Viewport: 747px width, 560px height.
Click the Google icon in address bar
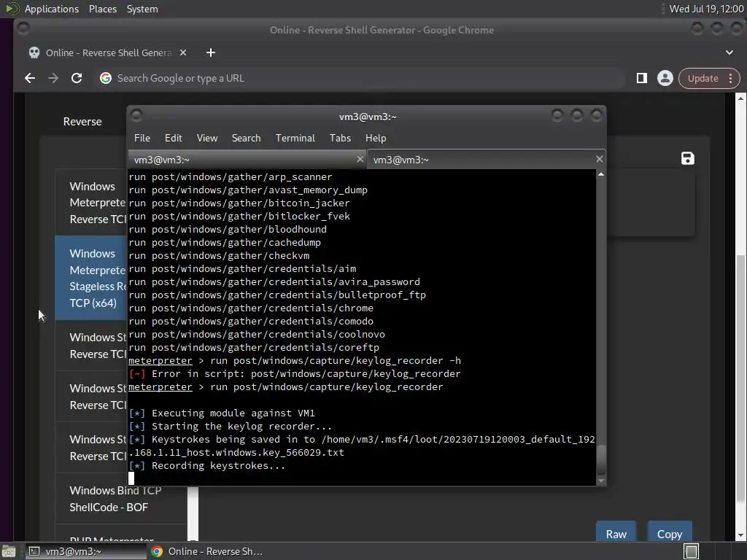(106, 78)
